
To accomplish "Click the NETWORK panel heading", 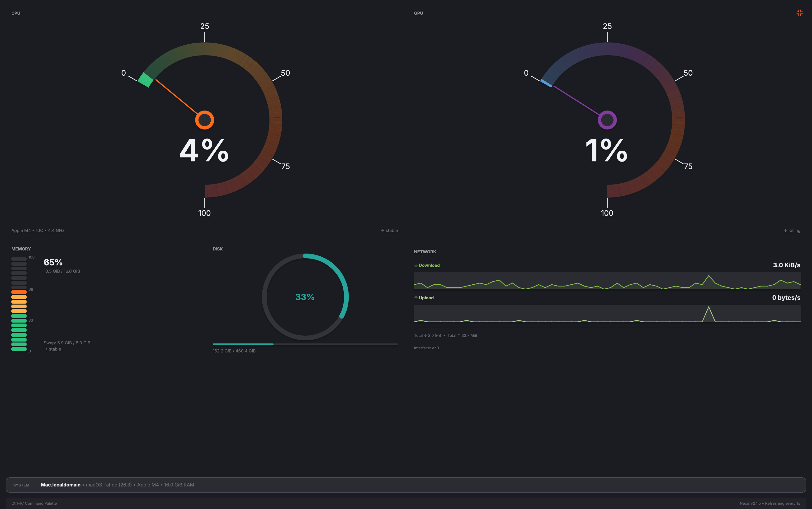I will [425, 252].
